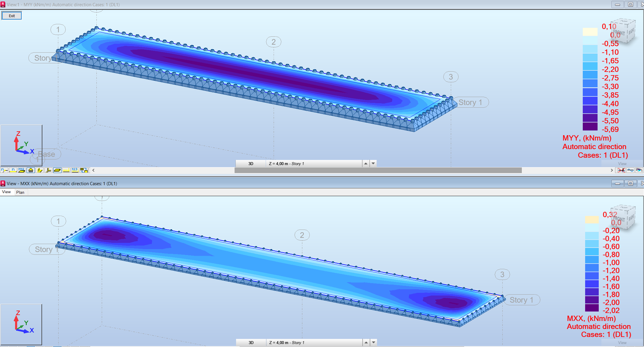Select the bar numbers display icon
Viewport: 644px width, 347px height.
click(13, 170)
